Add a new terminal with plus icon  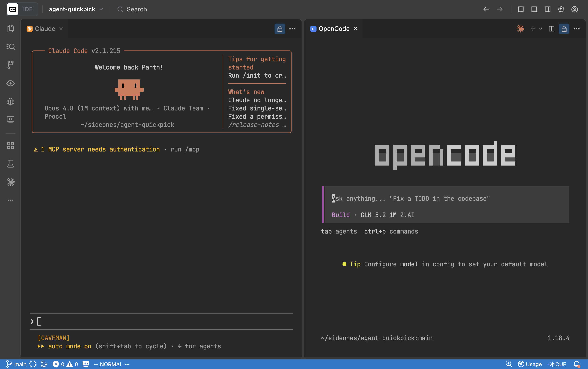tap(533, 29)
